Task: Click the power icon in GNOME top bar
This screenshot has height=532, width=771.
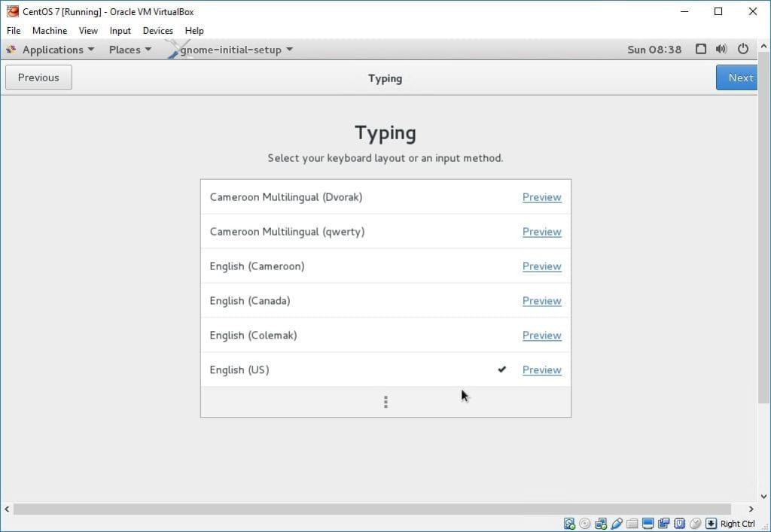Action: click(x=743, y=50)
